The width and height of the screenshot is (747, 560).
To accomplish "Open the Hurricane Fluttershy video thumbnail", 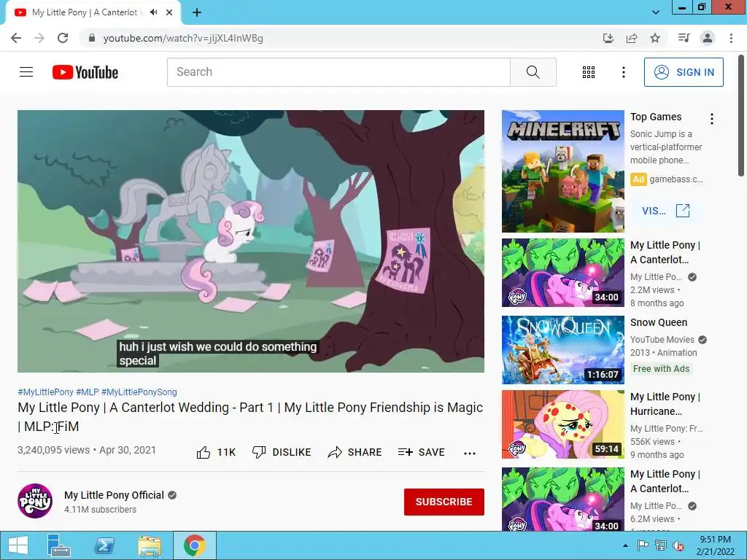I will (x=562, y=424).
